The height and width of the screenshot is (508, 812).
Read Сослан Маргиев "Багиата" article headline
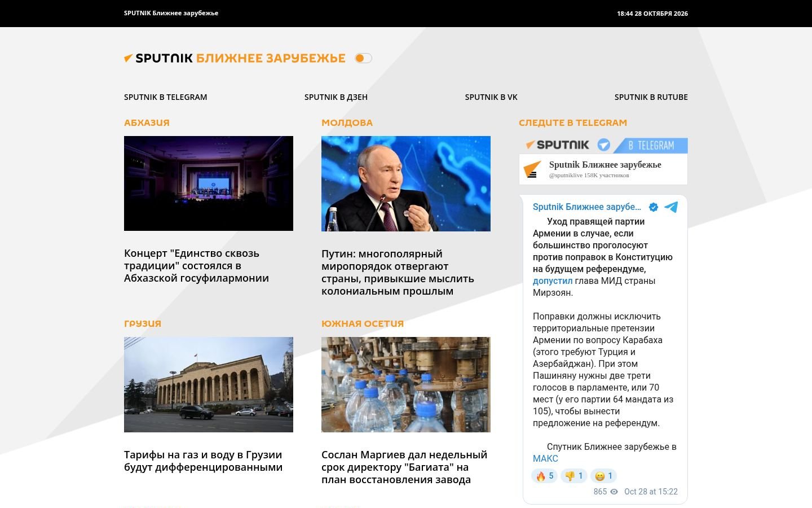coord(404,467)
